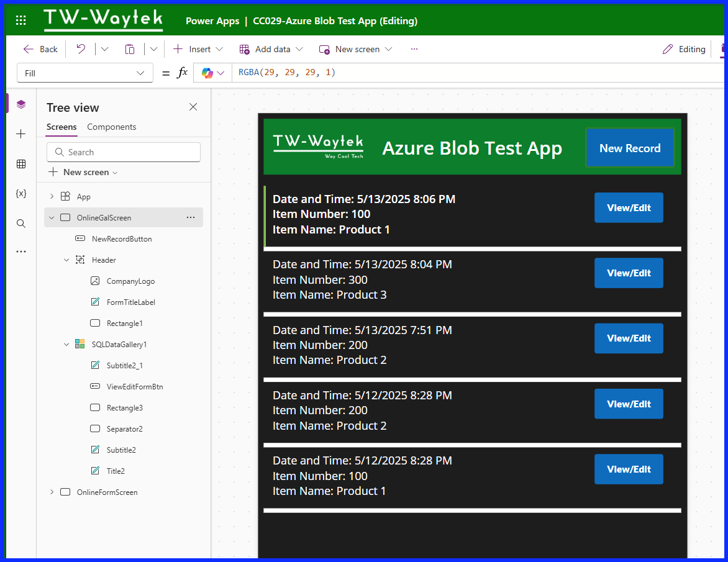The image size is (728, 562).
Task: Click the Undo icon in the toolbar
Action: [x=80, y=48]
